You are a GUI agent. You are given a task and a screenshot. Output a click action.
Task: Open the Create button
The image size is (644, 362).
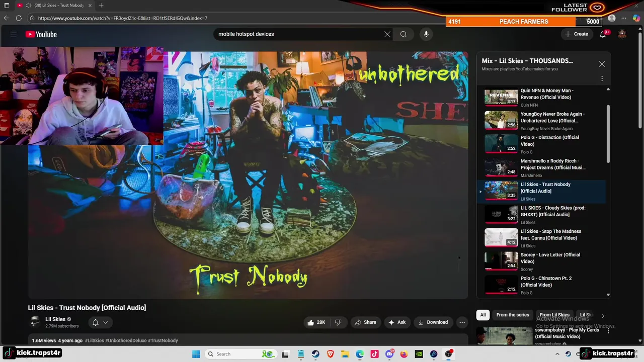coord(577,34)
